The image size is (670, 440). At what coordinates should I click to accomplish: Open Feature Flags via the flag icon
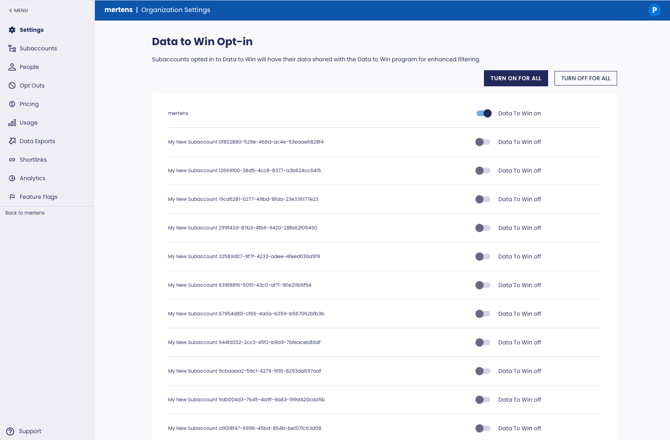[12, 197]
